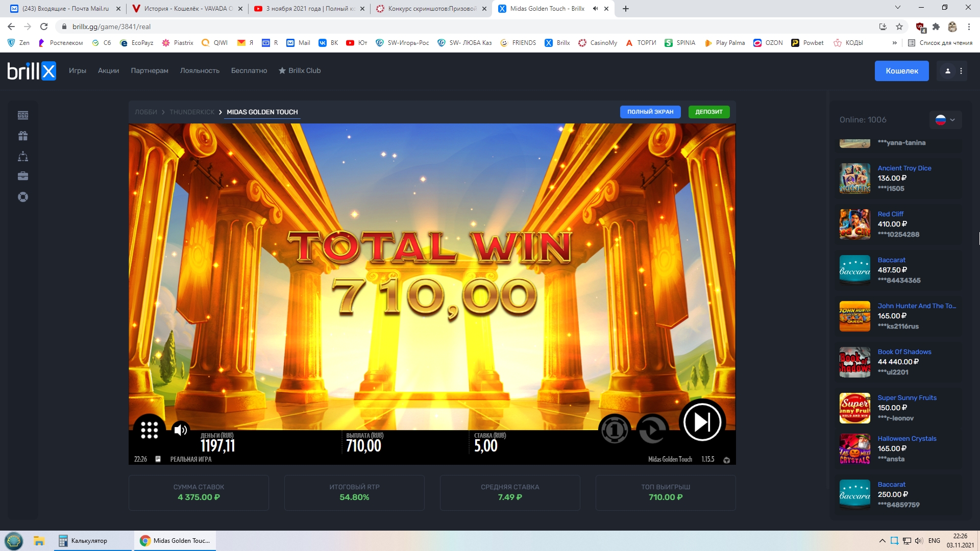Click the autoplay circular arrow button

(x=652, y=430)
